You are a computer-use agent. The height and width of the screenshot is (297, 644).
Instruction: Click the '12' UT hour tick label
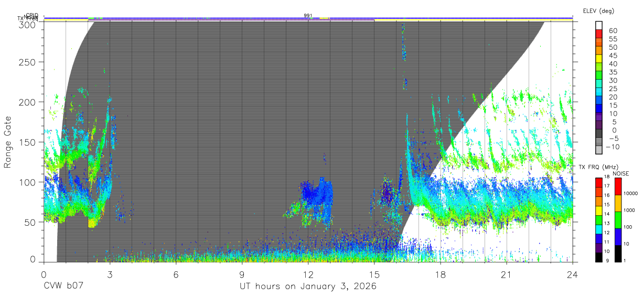tap(308, 274)
